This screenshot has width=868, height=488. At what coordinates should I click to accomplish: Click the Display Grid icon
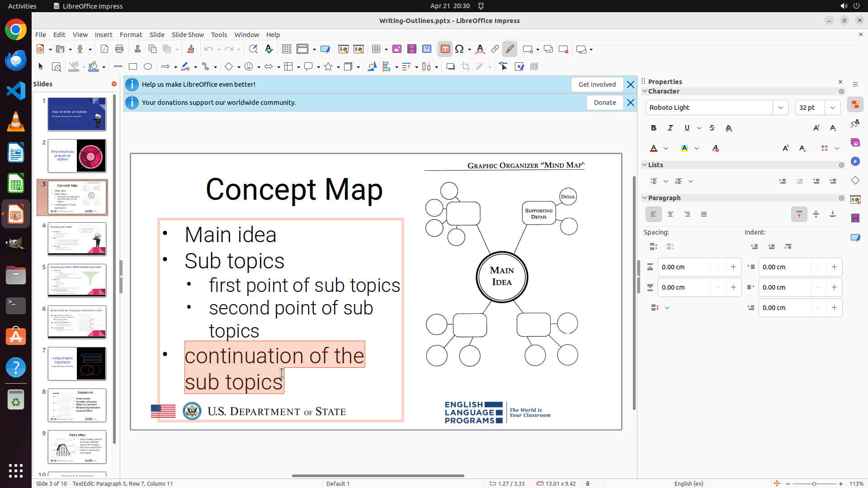[287, 49]
